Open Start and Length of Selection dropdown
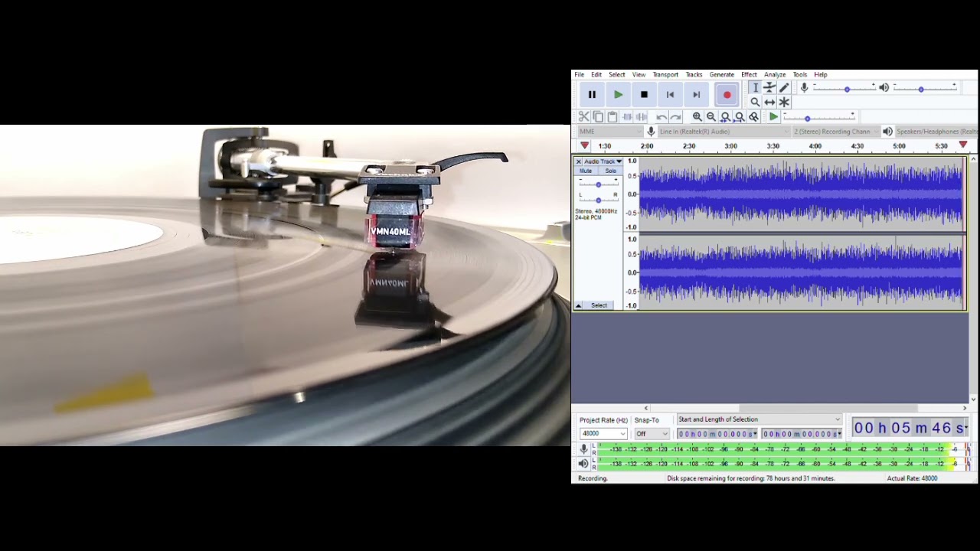The height and width of the screenshot is (551, 980). (x=759, y=419)
